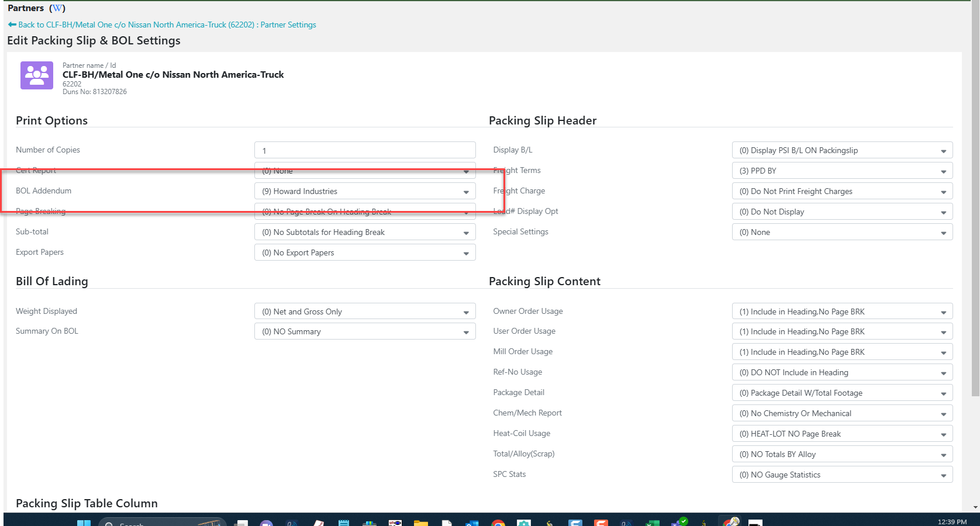Click the Export Papers label
This screenshot has width=980, height=526.
point(40,252)
